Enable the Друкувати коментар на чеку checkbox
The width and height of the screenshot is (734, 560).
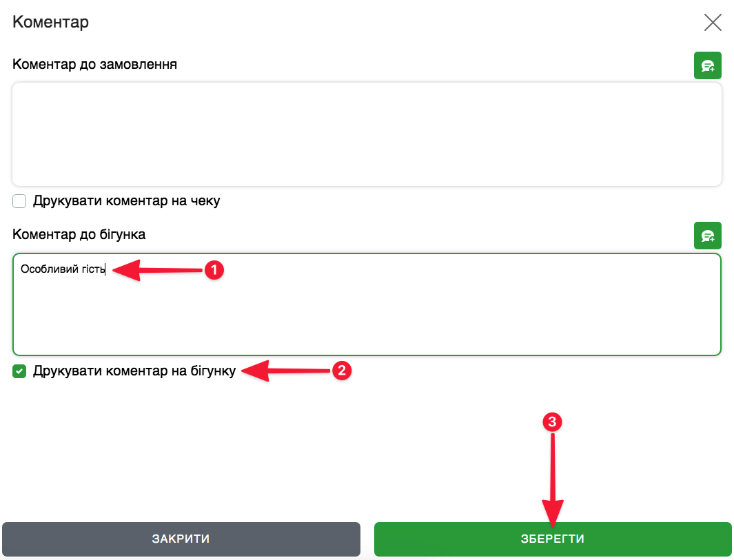pyautogui.click(x=19, y=201)
